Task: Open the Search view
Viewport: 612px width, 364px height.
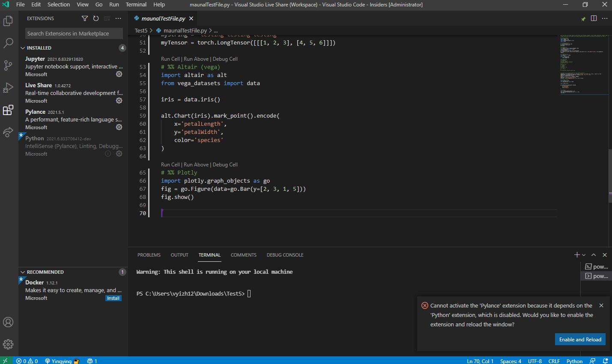Action: 9,43
